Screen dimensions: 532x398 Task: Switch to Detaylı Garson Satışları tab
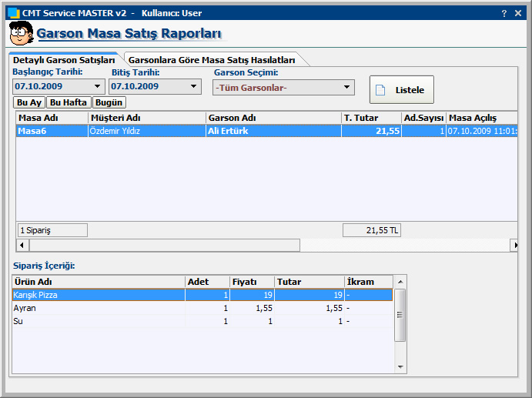(64, 59)
